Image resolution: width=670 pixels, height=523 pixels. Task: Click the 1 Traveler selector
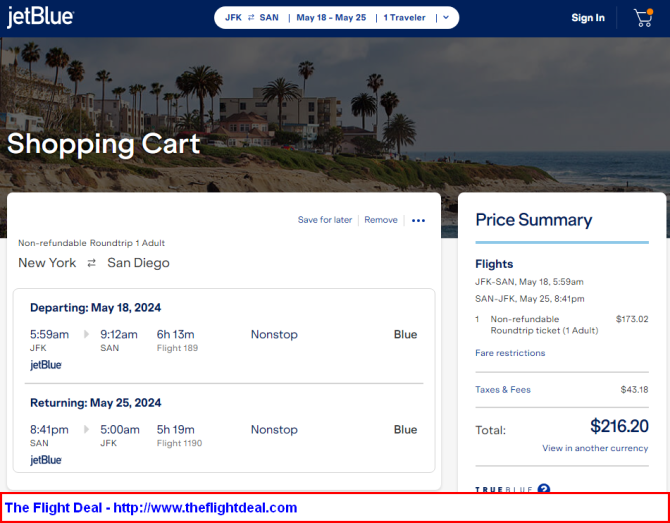(404, 18)
